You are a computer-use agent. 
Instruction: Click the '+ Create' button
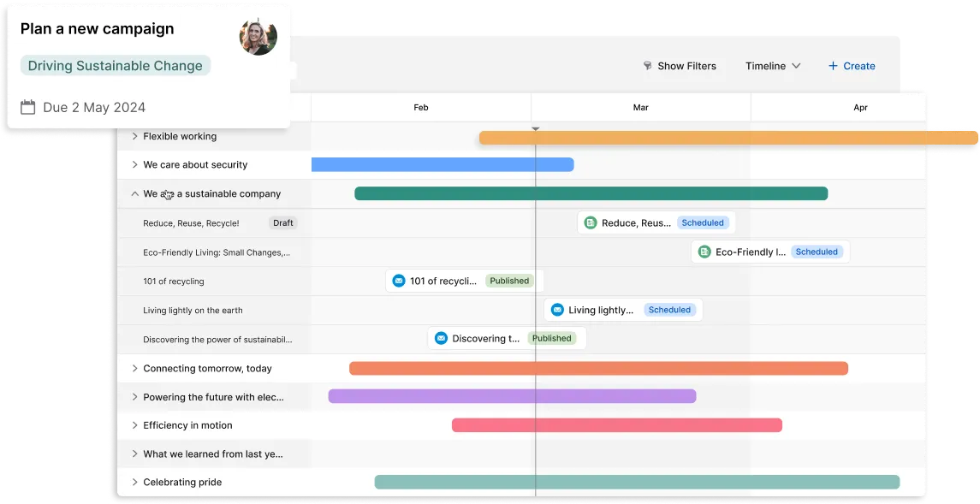(x=852, y=66)
